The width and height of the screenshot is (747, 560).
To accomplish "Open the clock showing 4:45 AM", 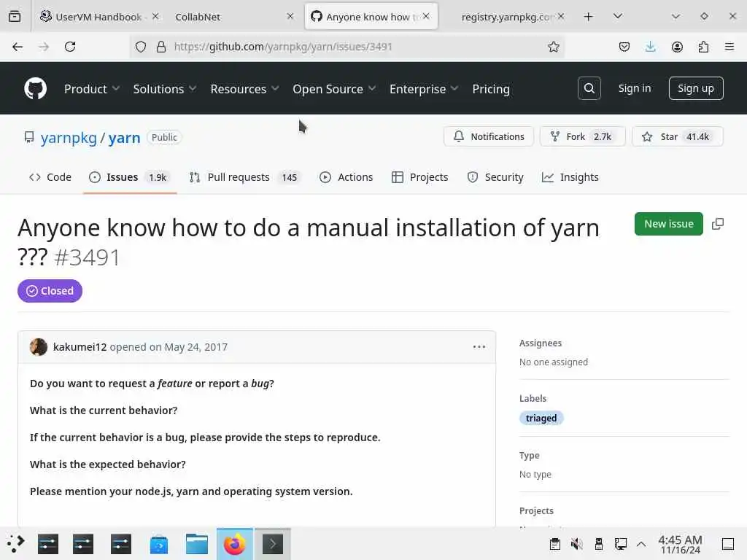I will [681, 544].
